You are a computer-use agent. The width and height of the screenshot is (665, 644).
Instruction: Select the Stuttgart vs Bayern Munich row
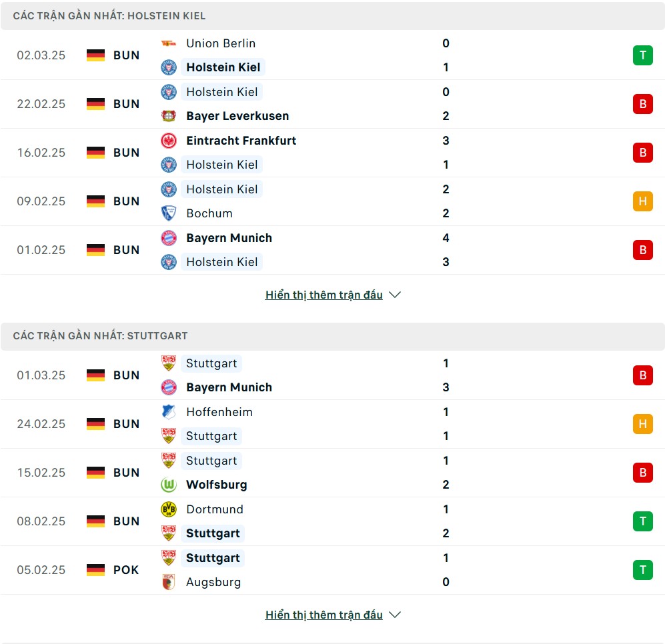pyautogui.click(x=334, y=375)
